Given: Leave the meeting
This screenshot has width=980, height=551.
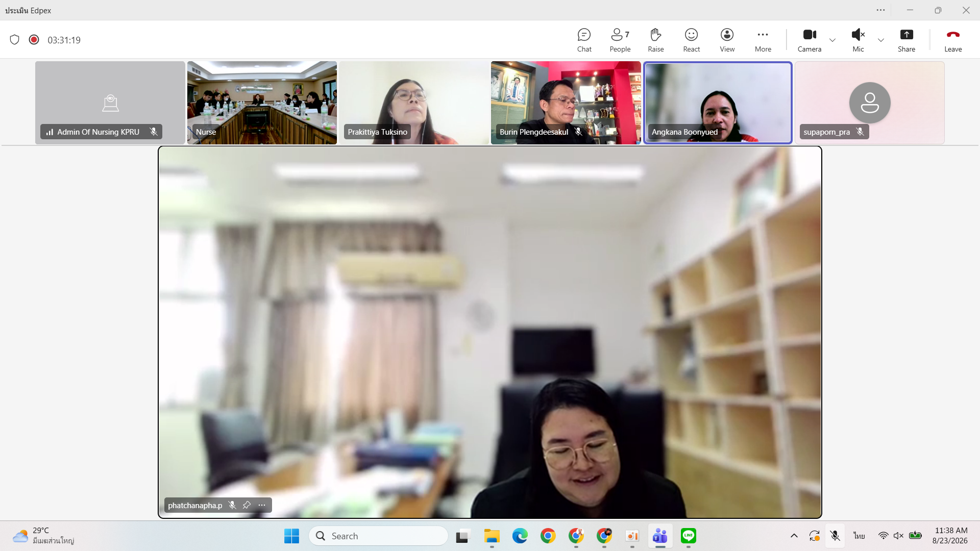Looking at the screenshot, I should pyautogui.click(x=952, y=40).
